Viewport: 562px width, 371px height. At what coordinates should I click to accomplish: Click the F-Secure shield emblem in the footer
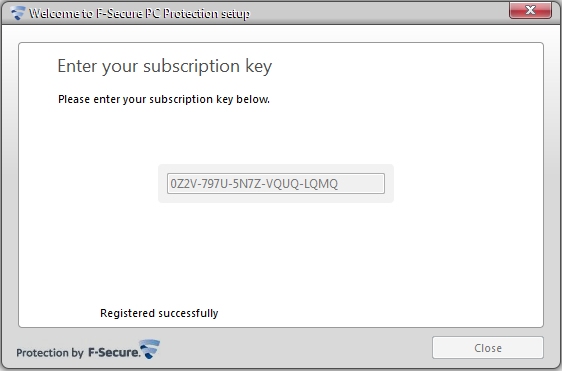coord(150,349)
